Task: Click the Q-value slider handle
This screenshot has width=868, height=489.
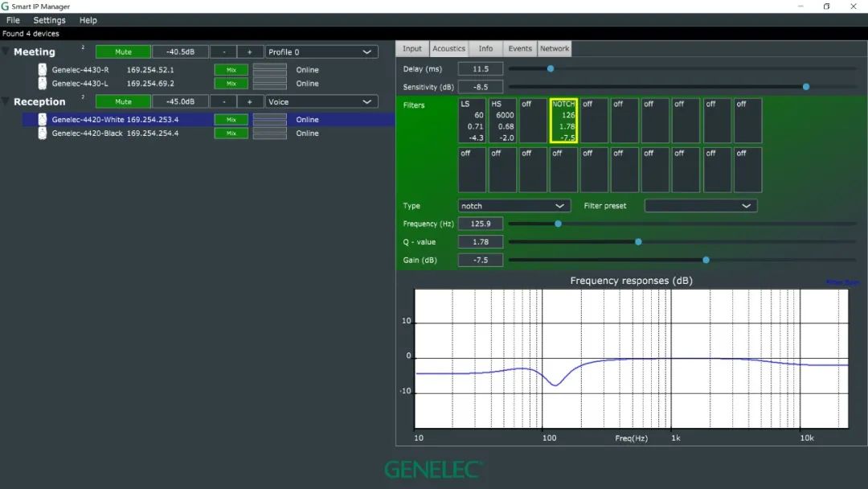Action: pos(638,242)
